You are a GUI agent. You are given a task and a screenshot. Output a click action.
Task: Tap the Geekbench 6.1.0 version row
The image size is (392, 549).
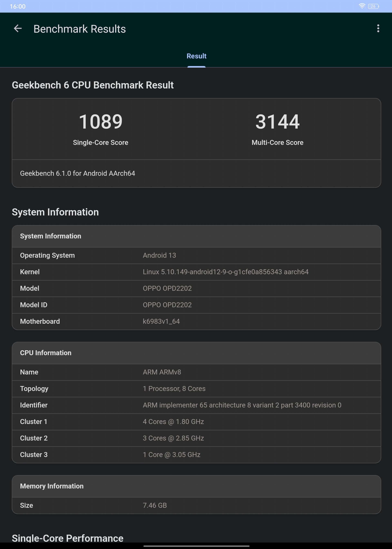[x=196, y=173]
